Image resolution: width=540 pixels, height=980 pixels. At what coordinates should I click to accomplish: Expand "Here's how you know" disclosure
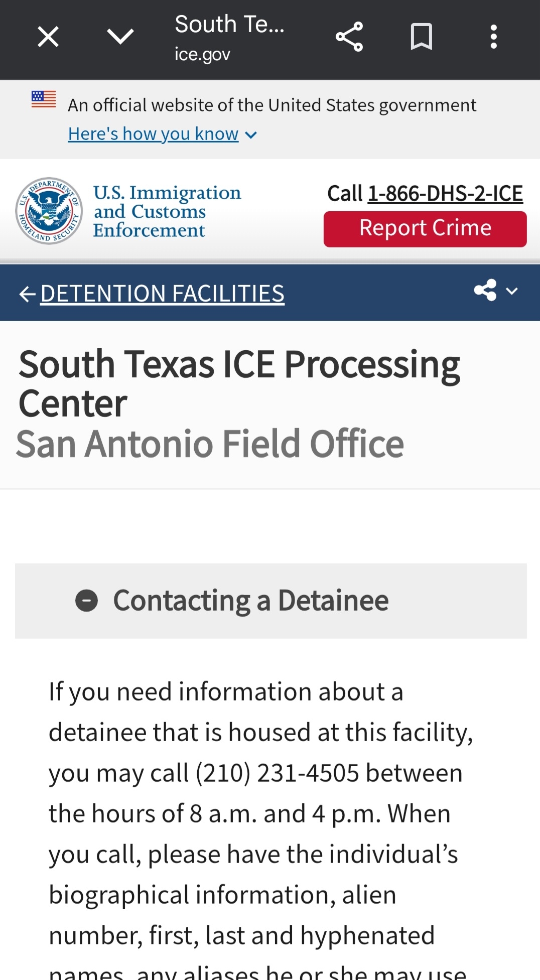click(x=162, y=134)
